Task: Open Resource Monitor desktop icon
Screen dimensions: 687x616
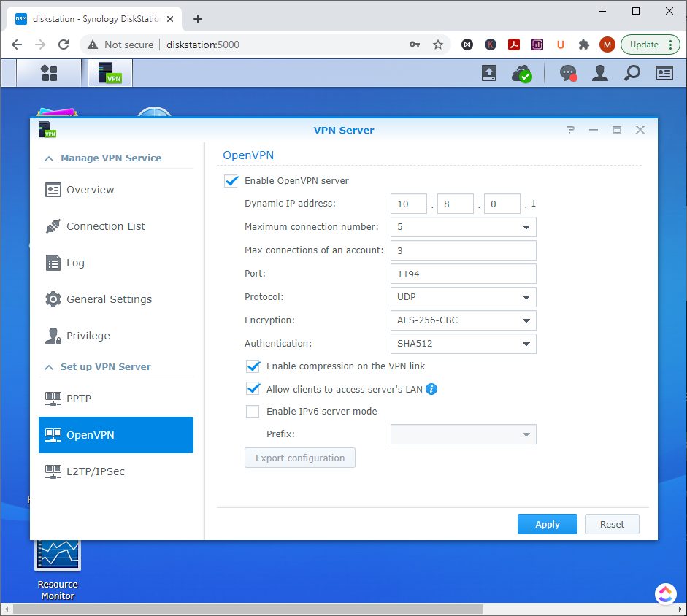Action: (x=58, y=569)
